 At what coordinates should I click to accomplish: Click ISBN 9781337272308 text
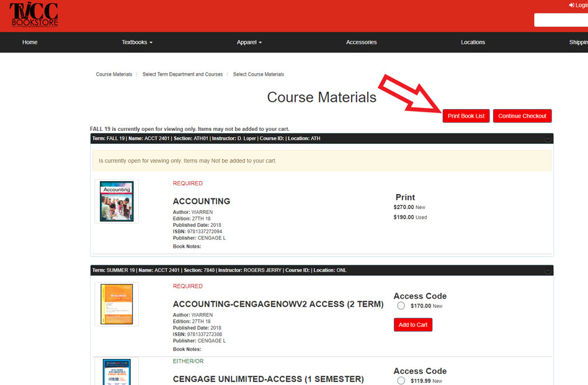(x=197, y=334)
